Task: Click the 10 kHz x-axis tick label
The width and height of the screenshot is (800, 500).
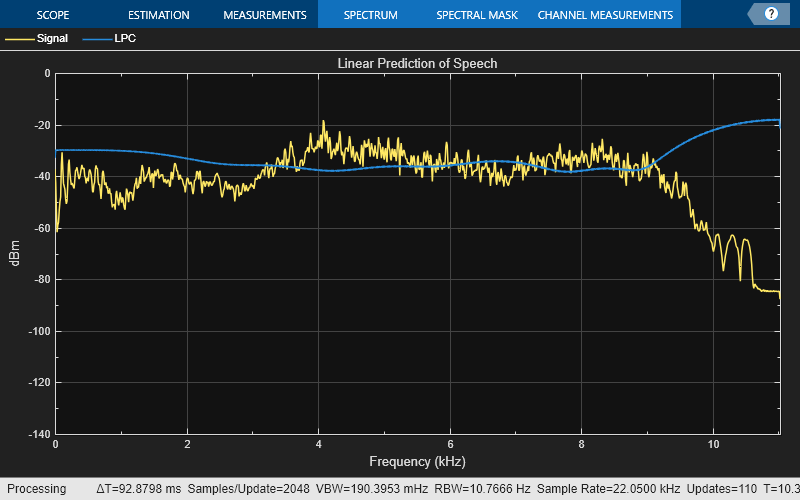Action: (x=713, y=444)
